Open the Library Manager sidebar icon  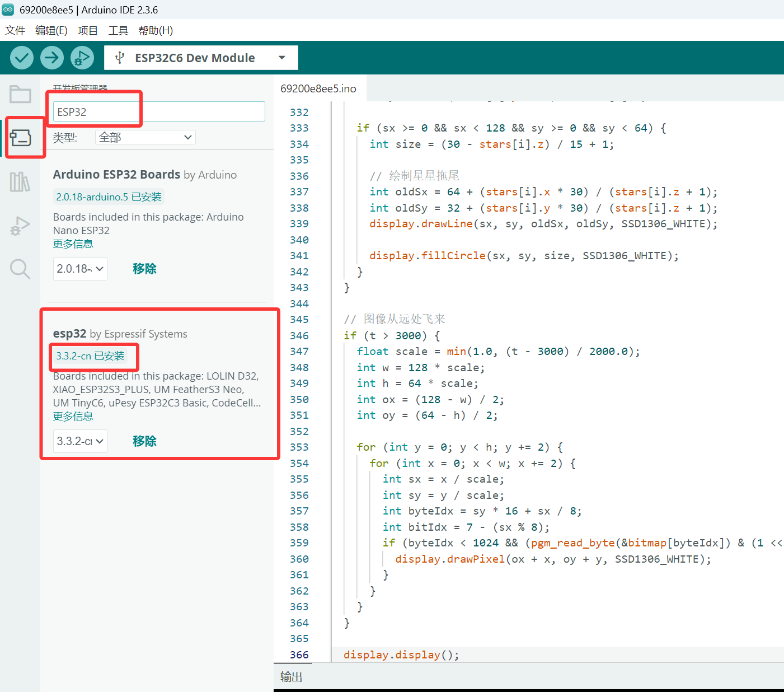click(20, 182)
